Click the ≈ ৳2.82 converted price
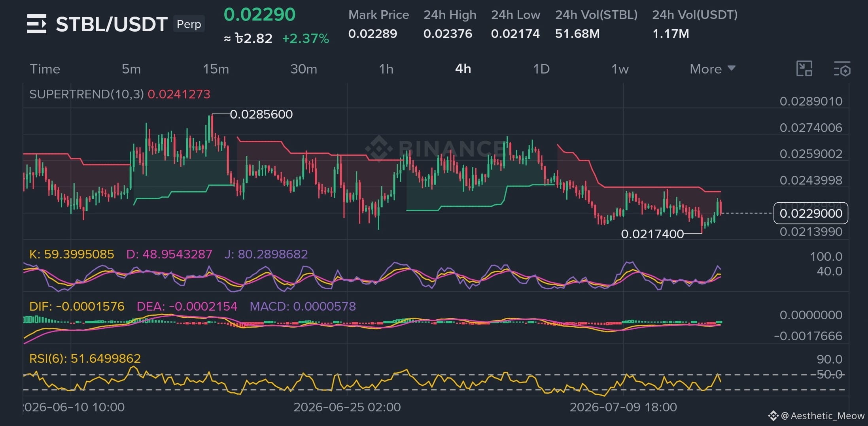This screenshot has height=426, width=868. [248, 38]
